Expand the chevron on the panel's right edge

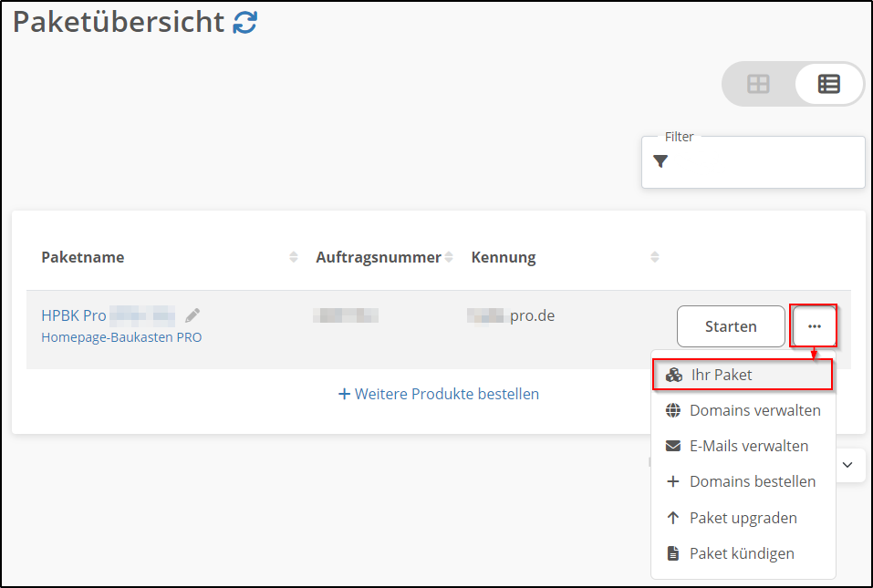click(x=848, y=465)
